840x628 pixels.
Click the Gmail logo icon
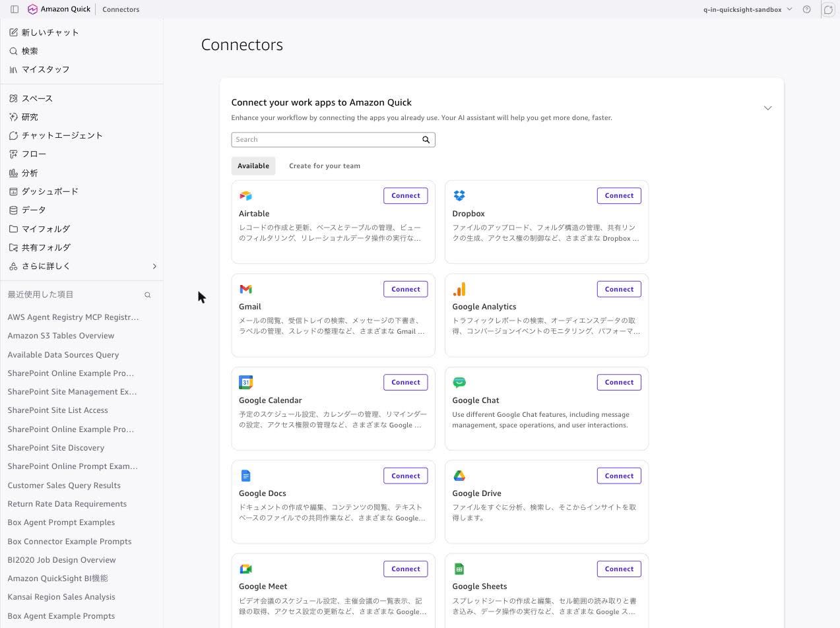coord(245,289)
